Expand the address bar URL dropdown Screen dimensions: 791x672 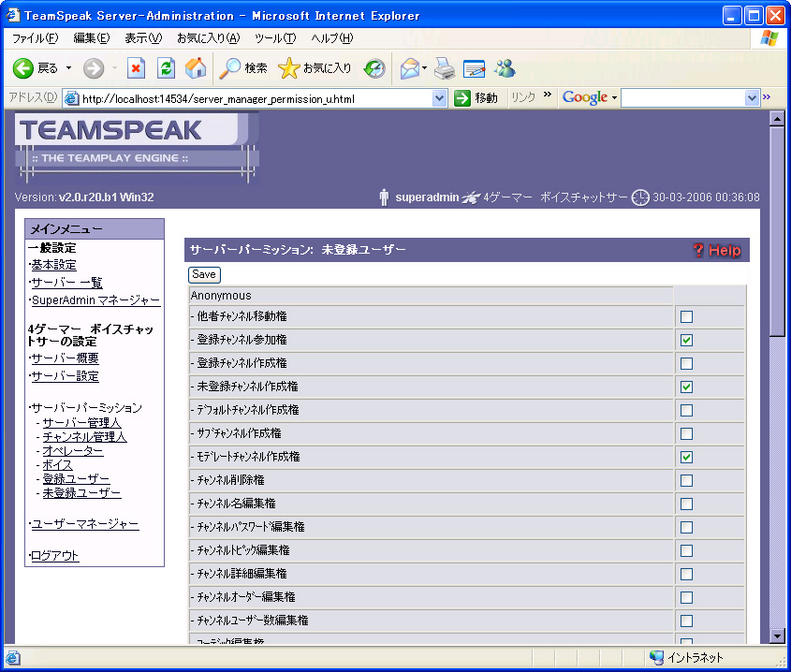tap(440, 98)
